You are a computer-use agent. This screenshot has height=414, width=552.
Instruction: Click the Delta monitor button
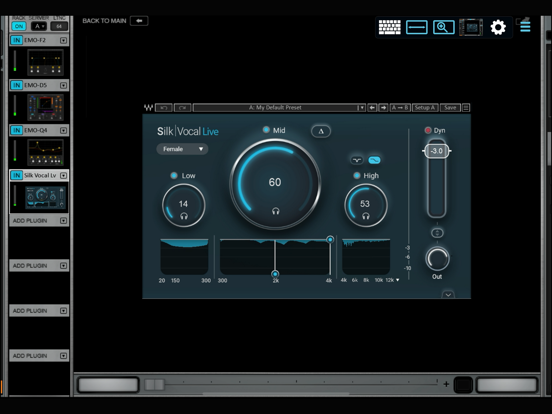coord(321,131)
